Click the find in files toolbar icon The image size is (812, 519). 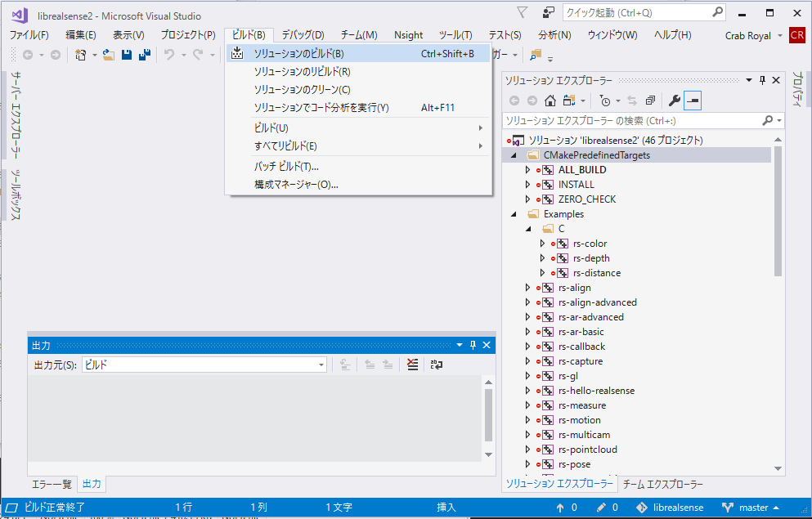coord(536,54)
